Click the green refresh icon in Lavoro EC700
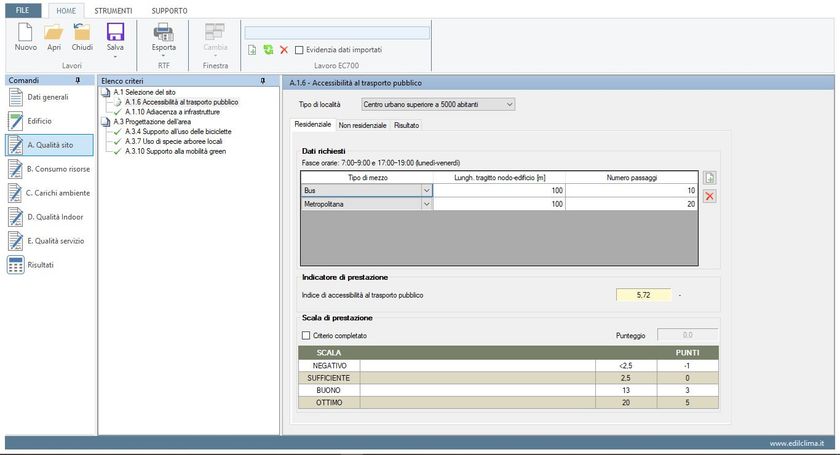This screenshot has width=840, height=455. pos(268,50)
